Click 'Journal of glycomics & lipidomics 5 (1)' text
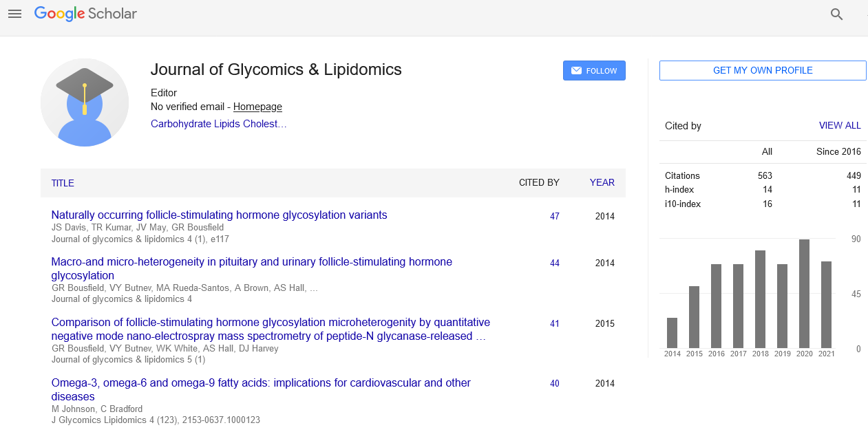The image size is (868, 432). coord(129,360)
